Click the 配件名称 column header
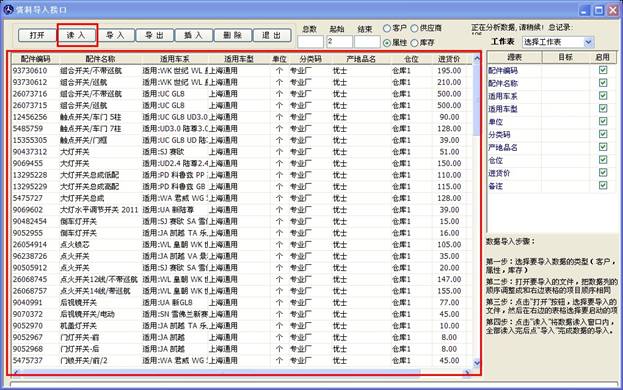The width and height of the screenshot is (623, 390). click(100, 59)
